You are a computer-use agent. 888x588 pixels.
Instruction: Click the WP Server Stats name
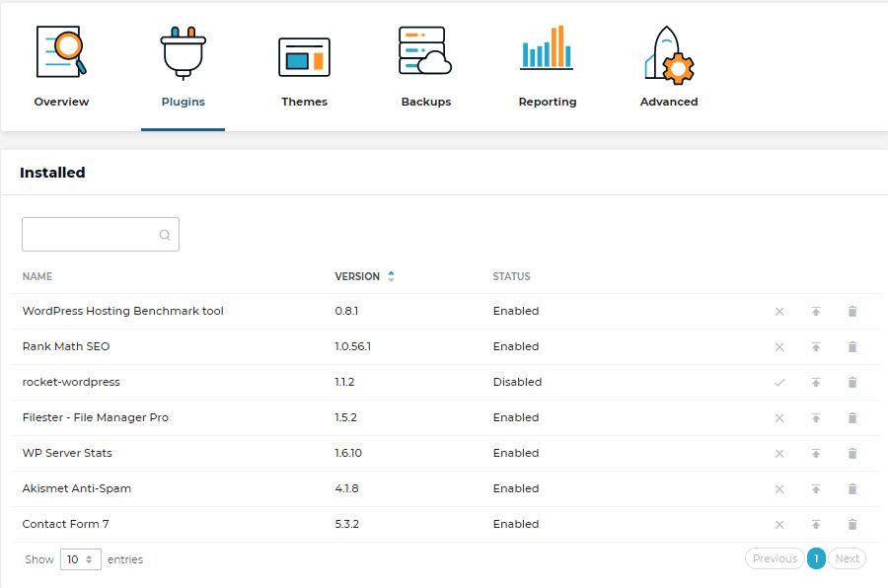pyautogui.click(x=67, y=453)
